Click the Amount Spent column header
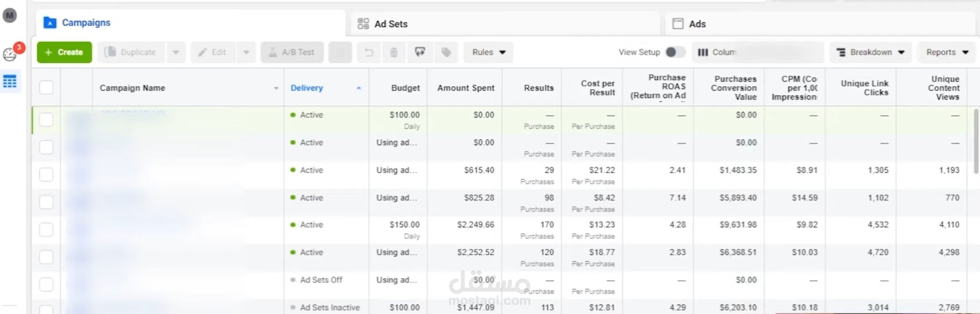The height and width of the screenshot is (314, 980). pyautogui.click(x=466, y=88)
